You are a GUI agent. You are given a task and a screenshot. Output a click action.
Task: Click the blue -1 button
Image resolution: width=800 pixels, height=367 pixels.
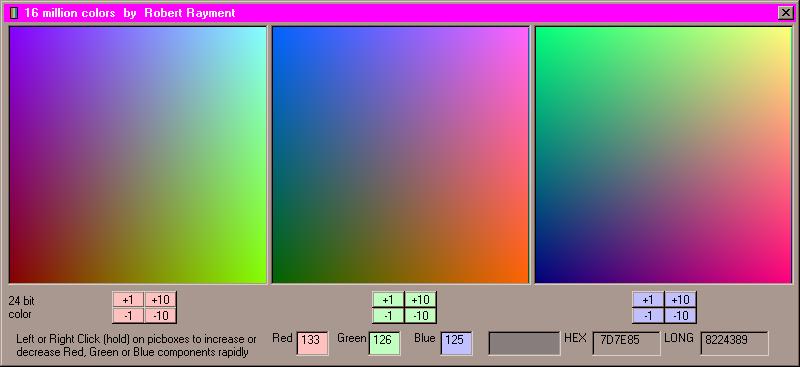[x=648, y=315]
